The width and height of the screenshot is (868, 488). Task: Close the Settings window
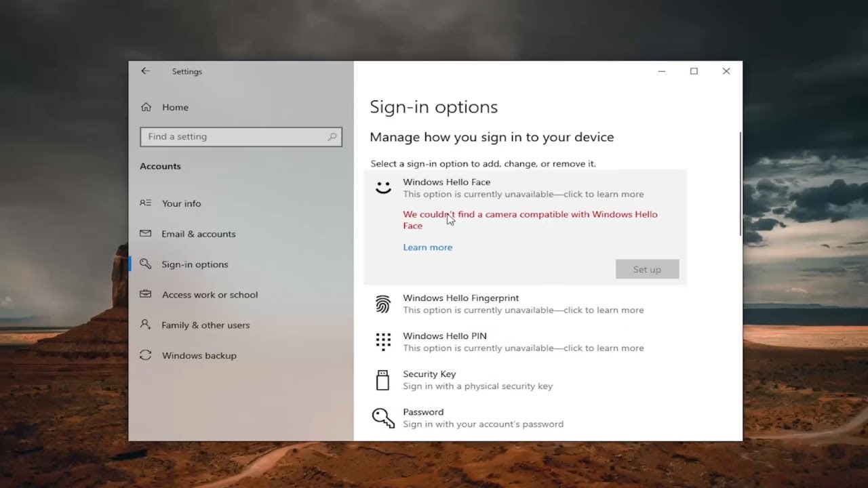coord(726,71)
